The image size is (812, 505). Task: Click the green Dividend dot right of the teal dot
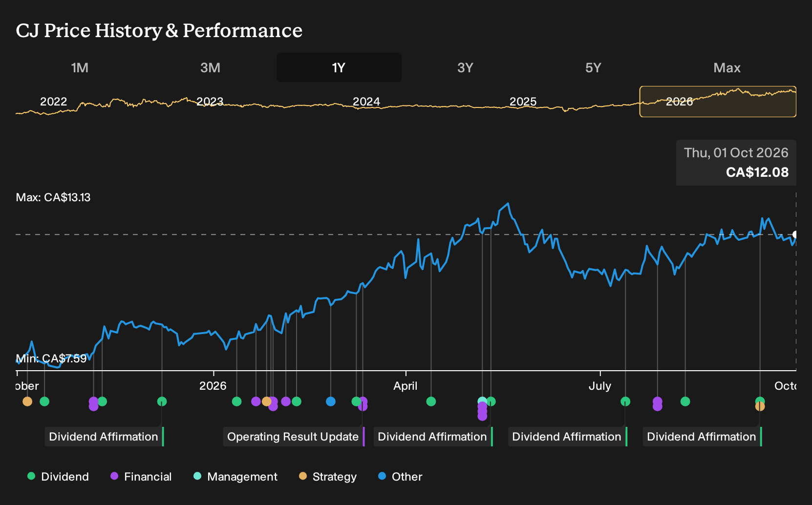pos(491,401)
